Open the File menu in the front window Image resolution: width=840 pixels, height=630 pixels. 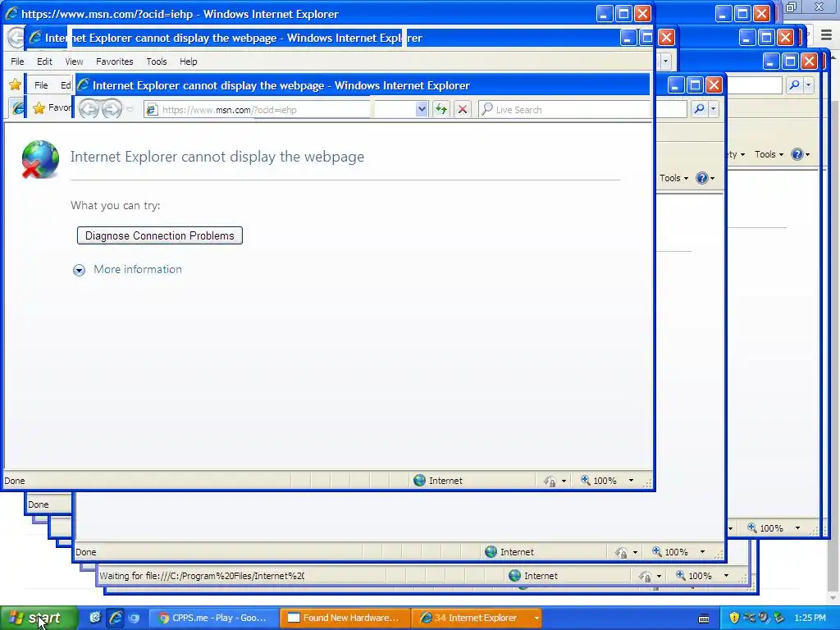pos(17,62)
